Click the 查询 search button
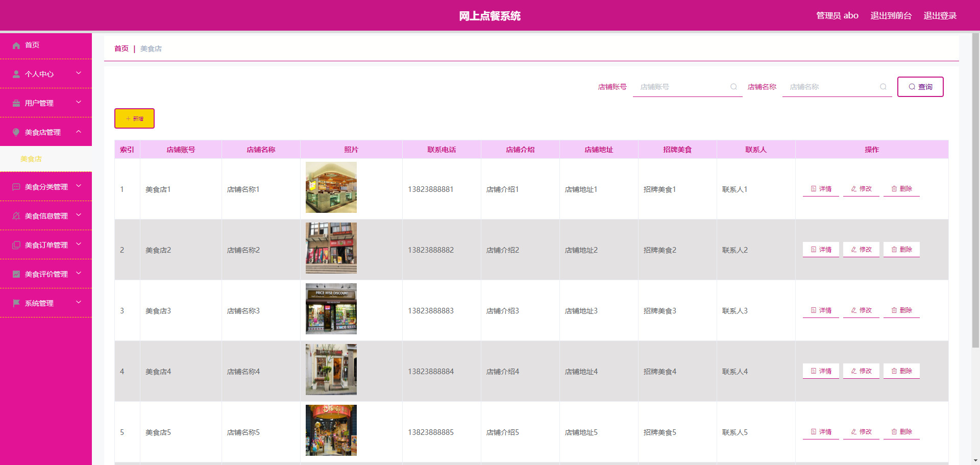This screenshot has width=980, height=465. (x=920, y=87)
